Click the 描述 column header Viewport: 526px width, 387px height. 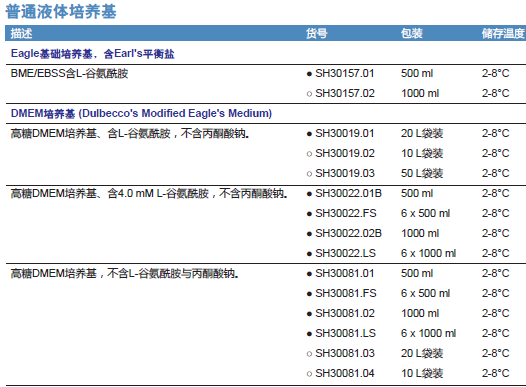click(x=21, y=34)
